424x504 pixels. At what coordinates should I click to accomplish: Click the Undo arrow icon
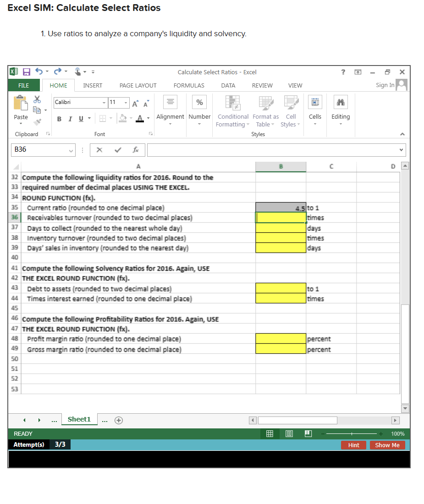(39, 71)
